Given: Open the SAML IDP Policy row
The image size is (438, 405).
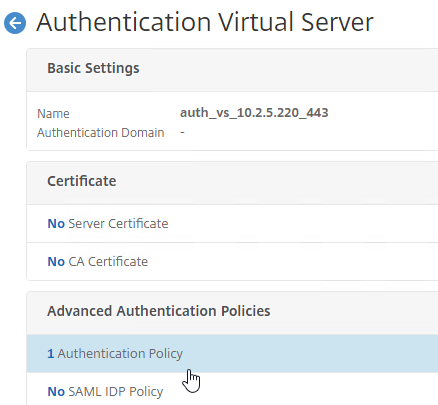Looking at the screenshot, I should [232, 389].
